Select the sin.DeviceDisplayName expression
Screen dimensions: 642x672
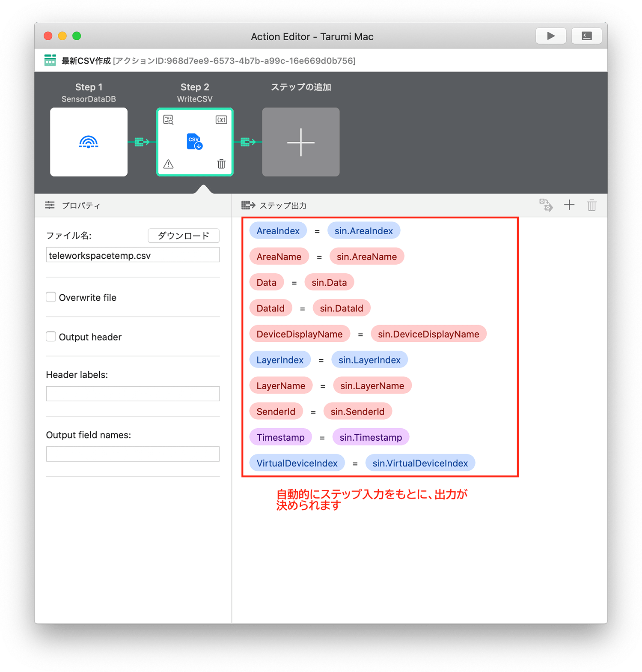428,334
